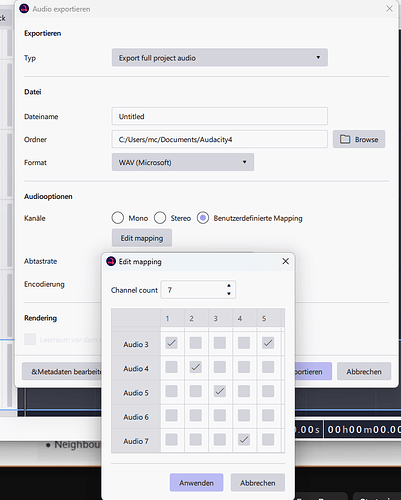401x500 pixels.
Task: Check Audio 4 channel 5 checkbox
Action: tap(268, 367)
